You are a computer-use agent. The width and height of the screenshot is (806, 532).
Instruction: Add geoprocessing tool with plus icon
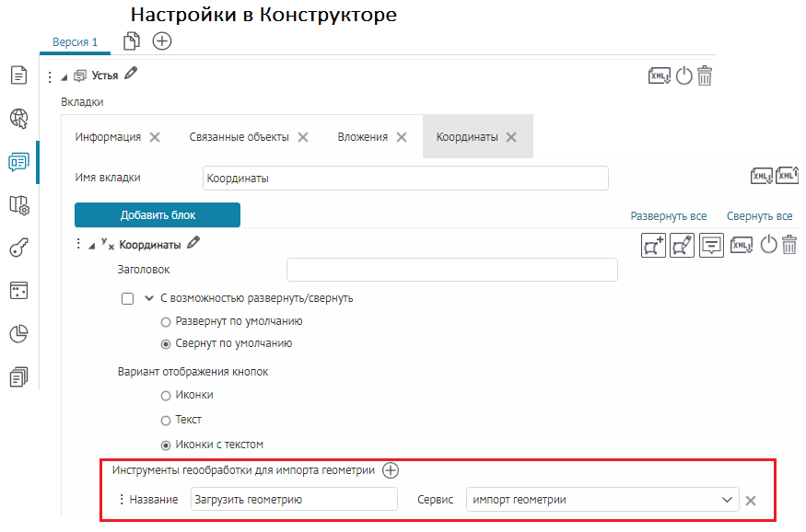pos(391,470)
